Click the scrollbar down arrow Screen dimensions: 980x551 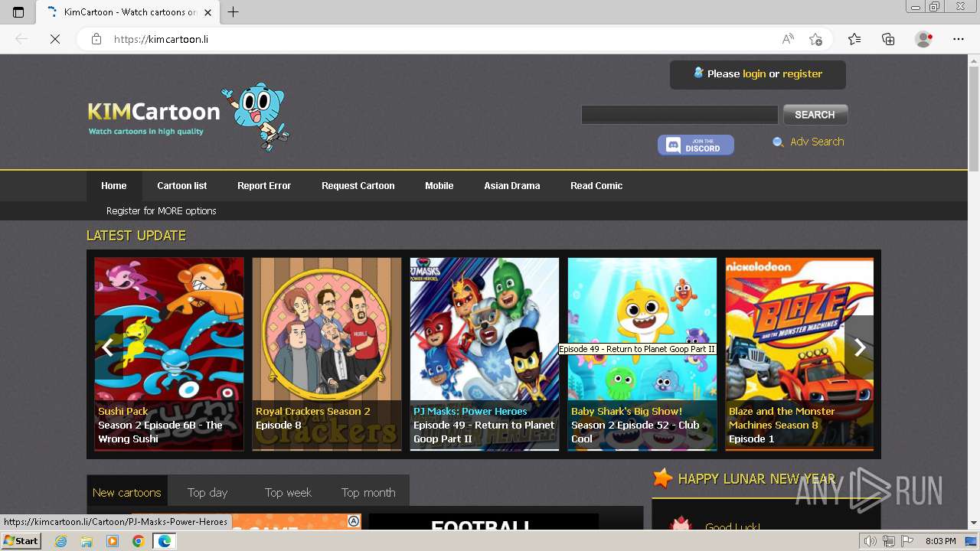pyautogui.click(x=973, y=523)
